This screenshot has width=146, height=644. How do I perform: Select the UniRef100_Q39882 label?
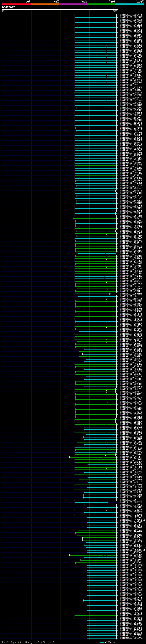click(131, 67)
